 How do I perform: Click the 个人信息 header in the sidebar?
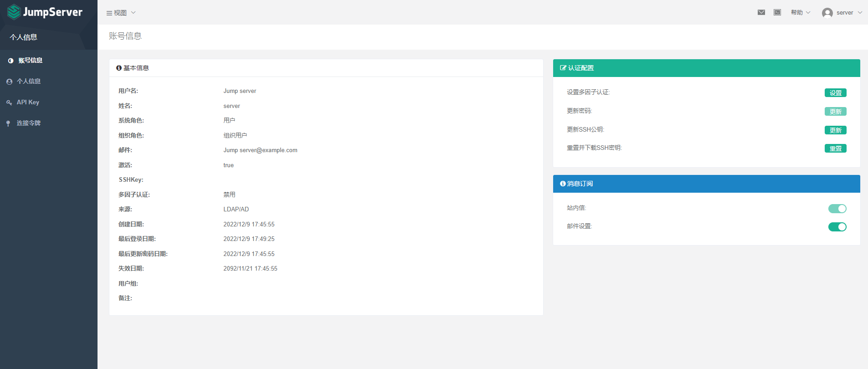[24, 37]
